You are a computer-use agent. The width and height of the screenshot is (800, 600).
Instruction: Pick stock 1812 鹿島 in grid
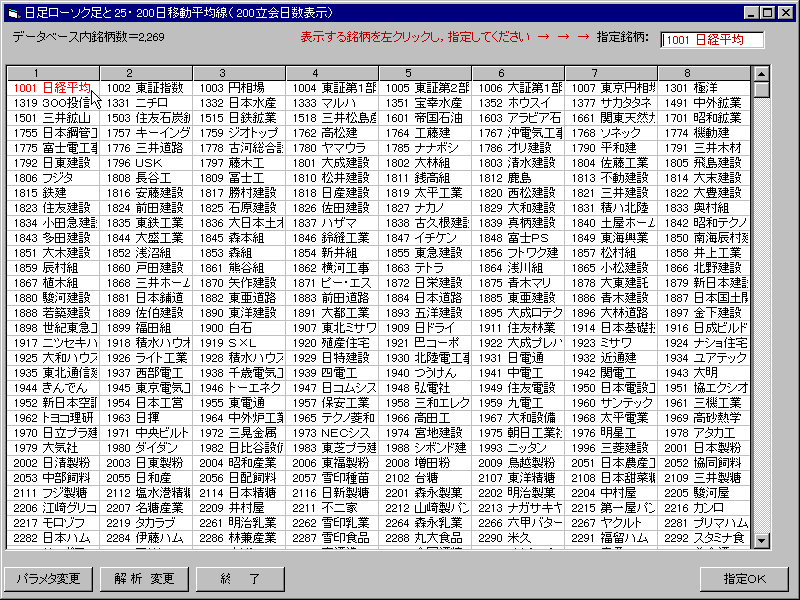pos(518,178)
